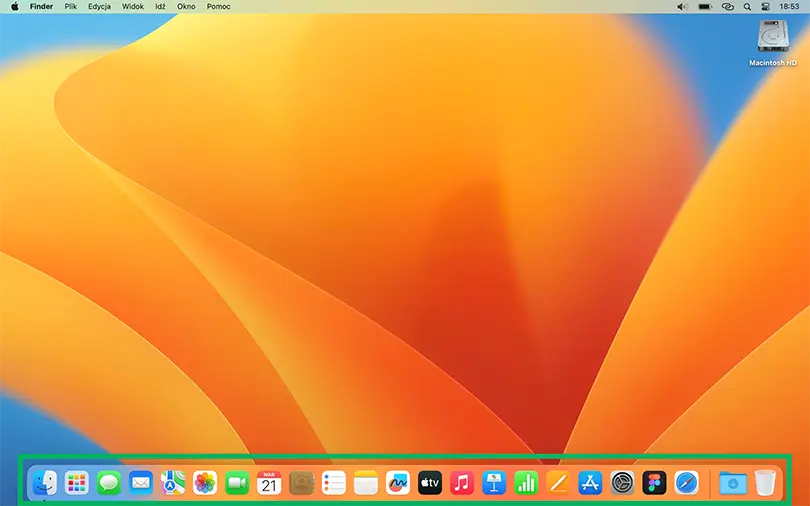This screenshot has height=506, width=810.
Task: Open the Plik menu
Action: tap(71, 6)
